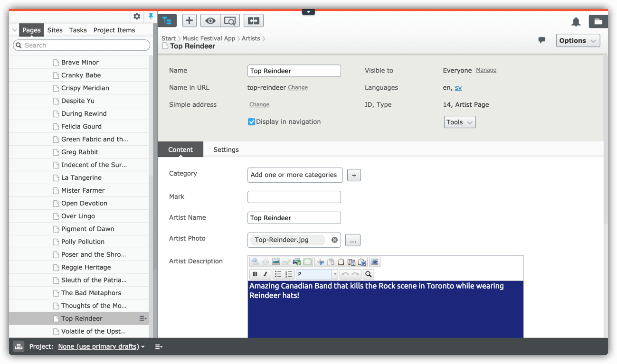The width and height of the screenshot is (617, 364).
Task: Uncheck Display in navigation checkbox
Action: pos(251,122)
